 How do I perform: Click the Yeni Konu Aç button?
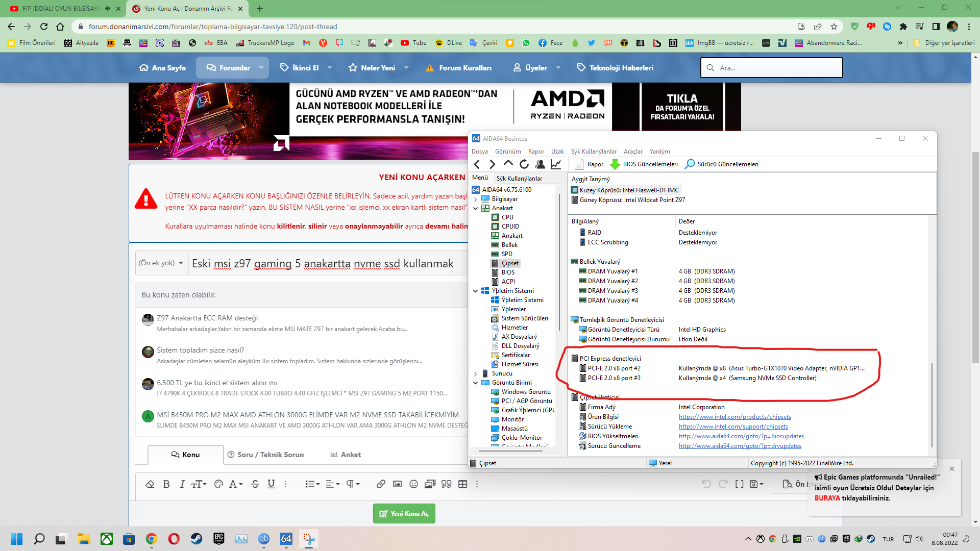(x=404, y=514)
